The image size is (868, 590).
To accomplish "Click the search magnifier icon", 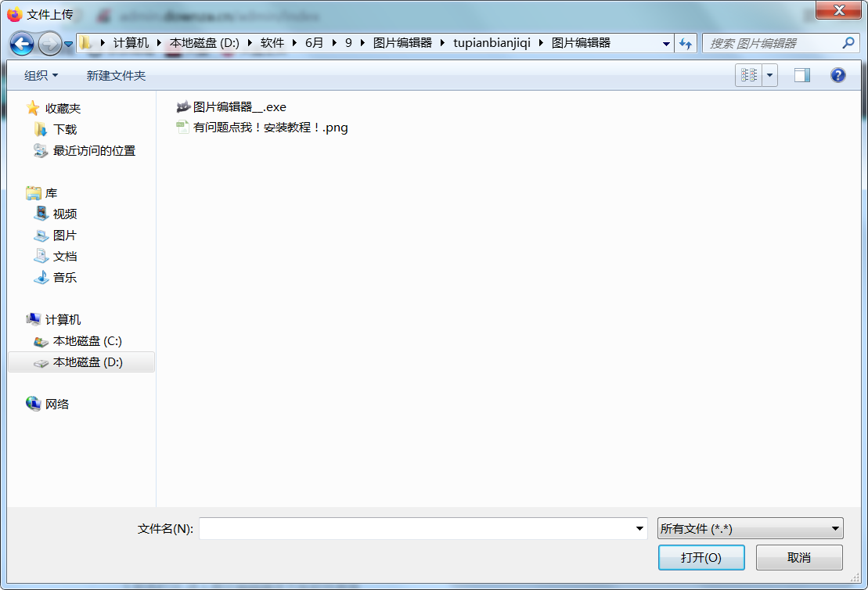I will 848,43.
